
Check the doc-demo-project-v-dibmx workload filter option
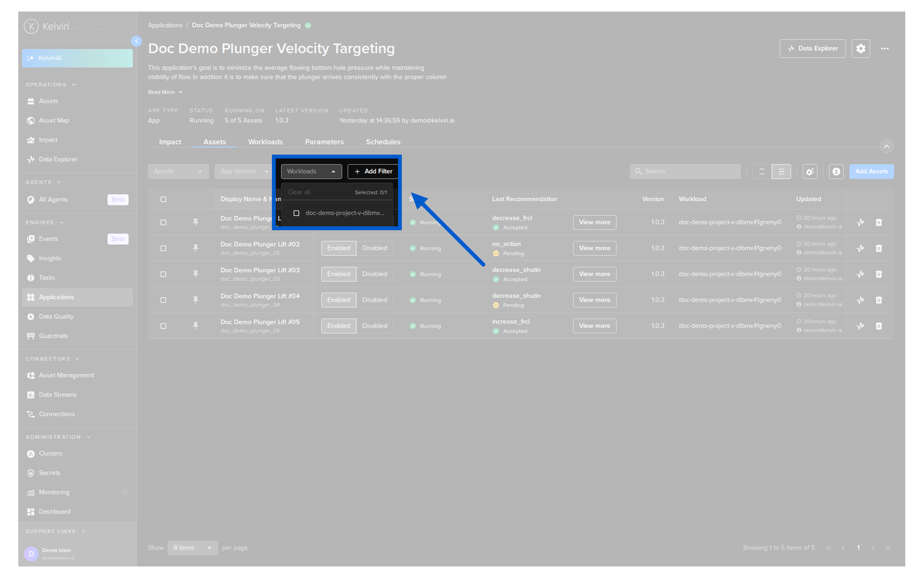click(296, 213)
